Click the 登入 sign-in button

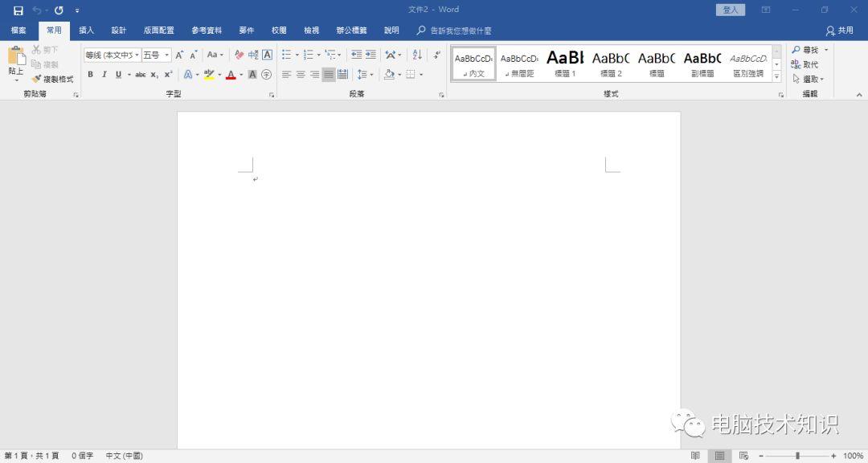tap(730, 10)
